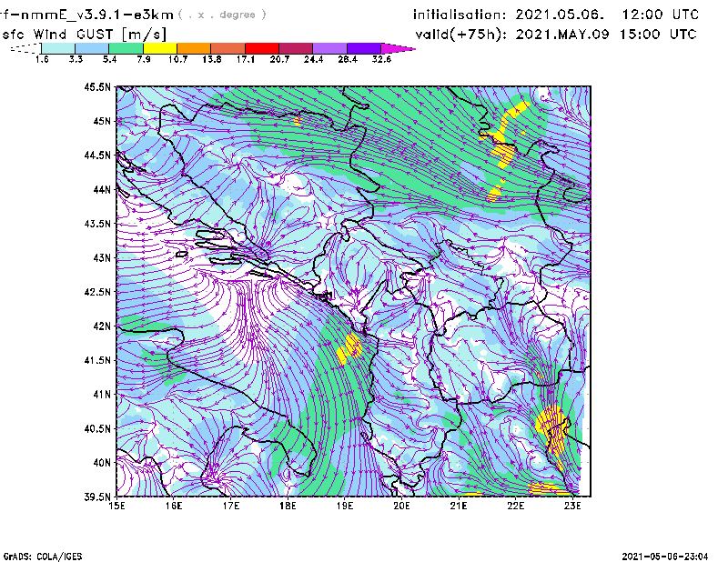Click the '40.5N' latitude label

tap(97, 429)
